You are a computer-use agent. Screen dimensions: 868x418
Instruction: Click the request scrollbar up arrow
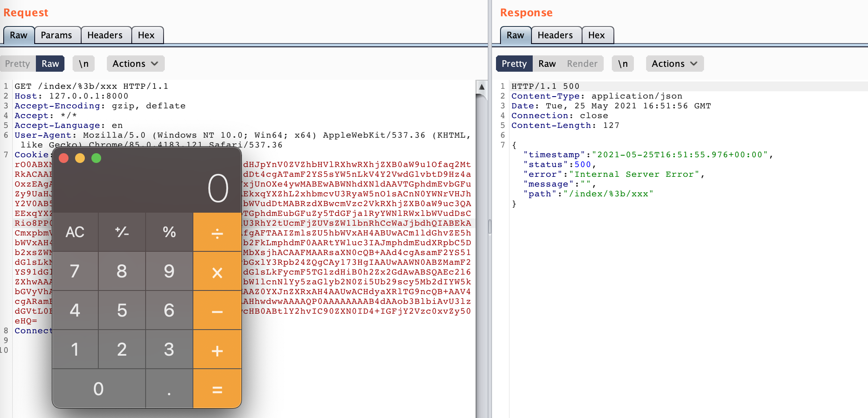pyautogui.click(x=482, y=87)
